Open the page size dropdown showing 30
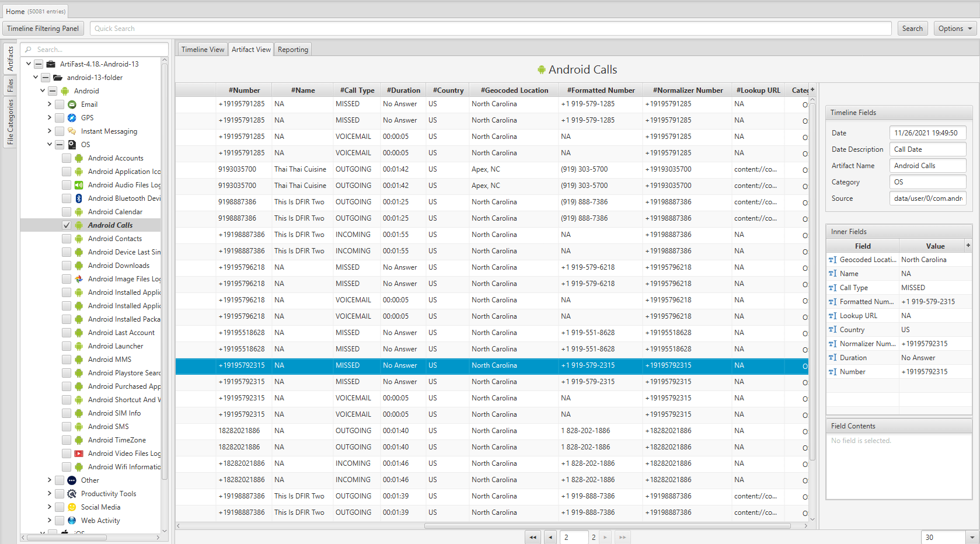This screenshot has width=980, height=544. (971, 538)
